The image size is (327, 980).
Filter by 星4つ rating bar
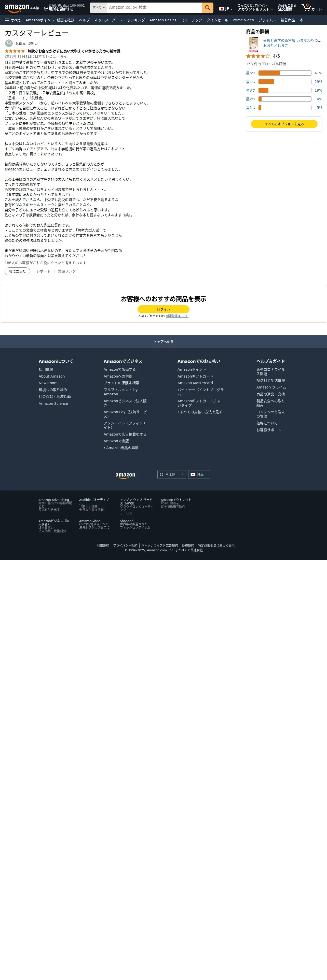[x=285, y=82]
